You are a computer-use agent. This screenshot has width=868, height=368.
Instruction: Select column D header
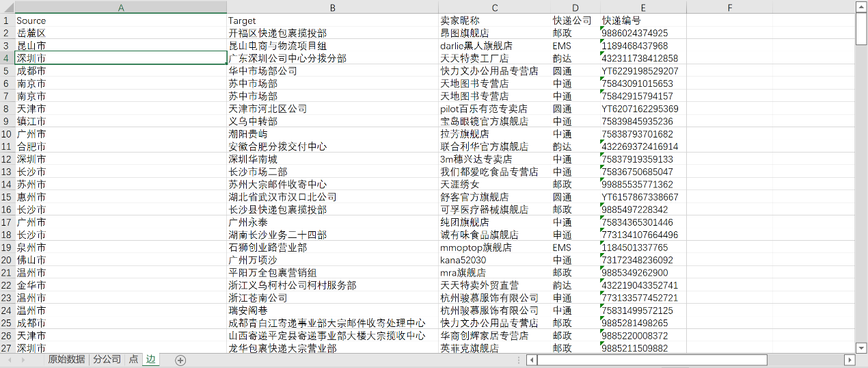click(575, 7)
